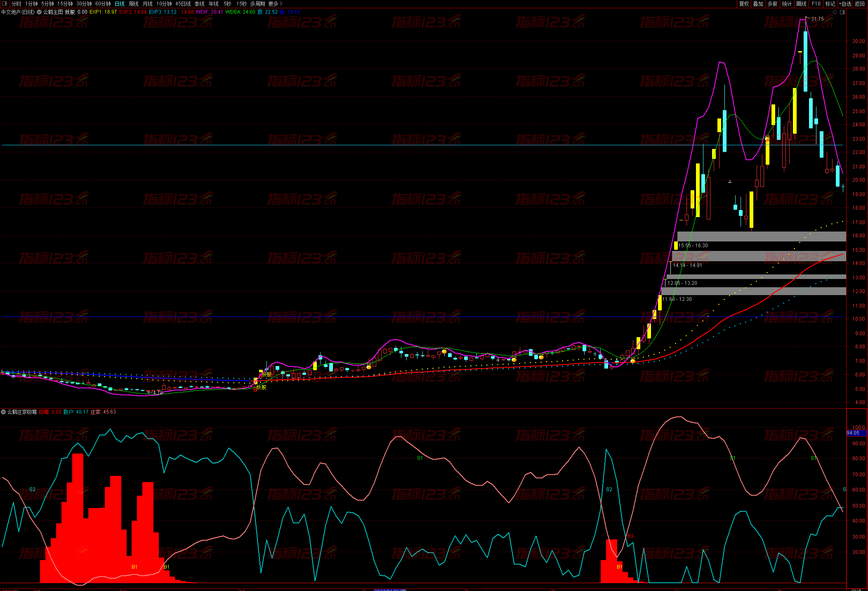
Task: Click the 叠加 overlay button
Action: coord(758,4)
